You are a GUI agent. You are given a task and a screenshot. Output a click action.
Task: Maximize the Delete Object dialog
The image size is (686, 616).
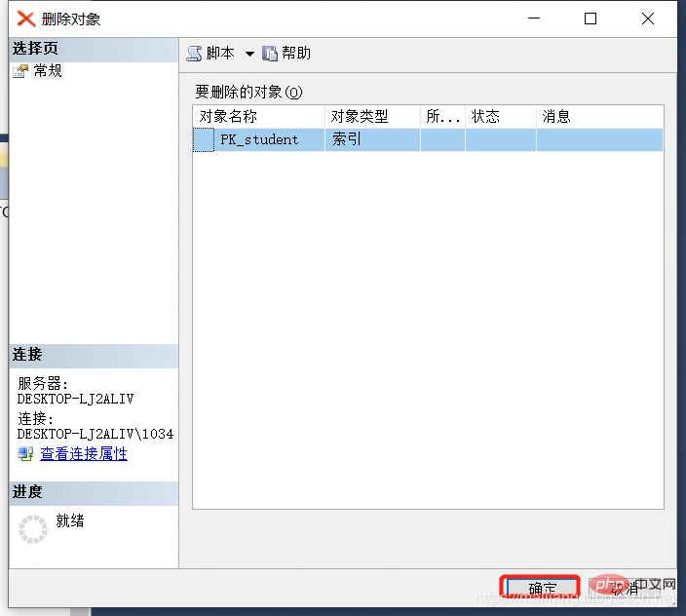(591, 19)
